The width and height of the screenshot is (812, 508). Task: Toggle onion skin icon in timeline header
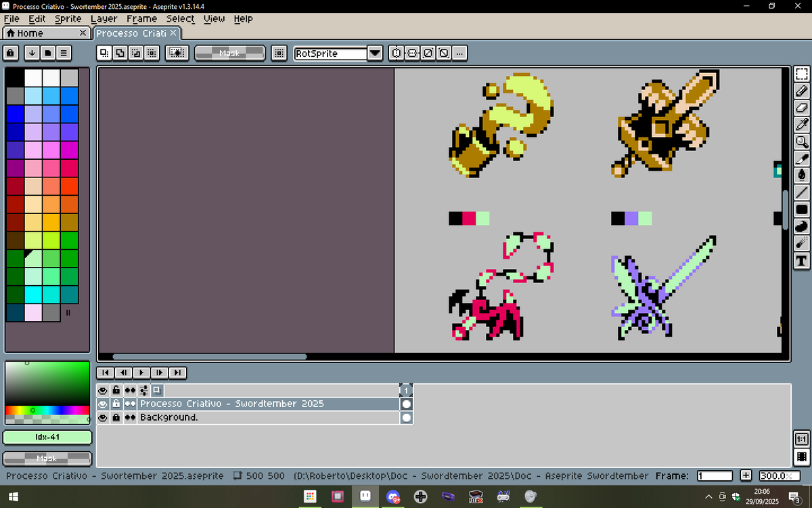157,390
